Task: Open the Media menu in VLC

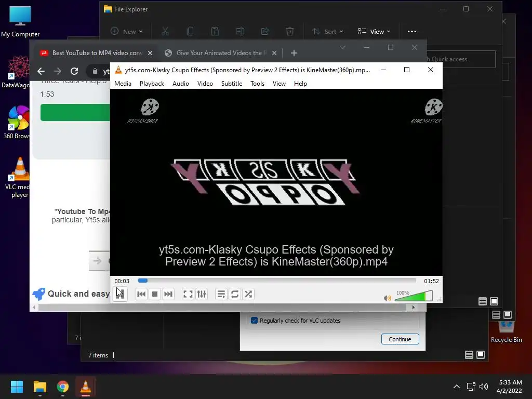Action: [x=123, y=84]
